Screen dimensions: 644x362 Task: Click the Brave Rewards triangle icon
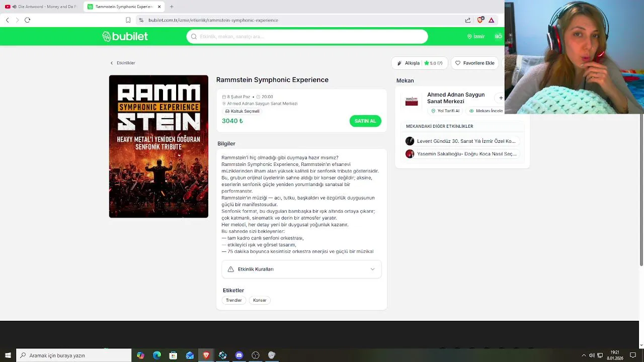click(x=492, y=20)
